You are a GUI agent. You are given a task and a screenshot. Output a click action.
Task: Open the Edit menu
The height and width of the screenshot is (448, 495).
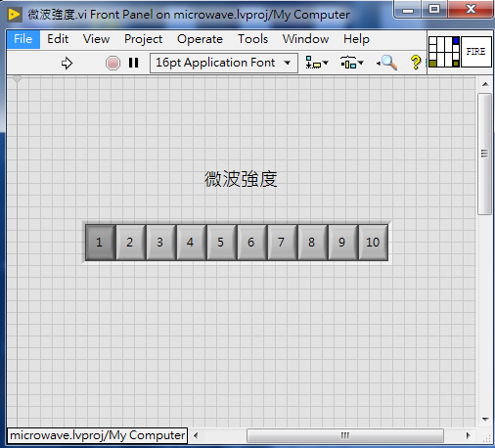pos(58,39)
